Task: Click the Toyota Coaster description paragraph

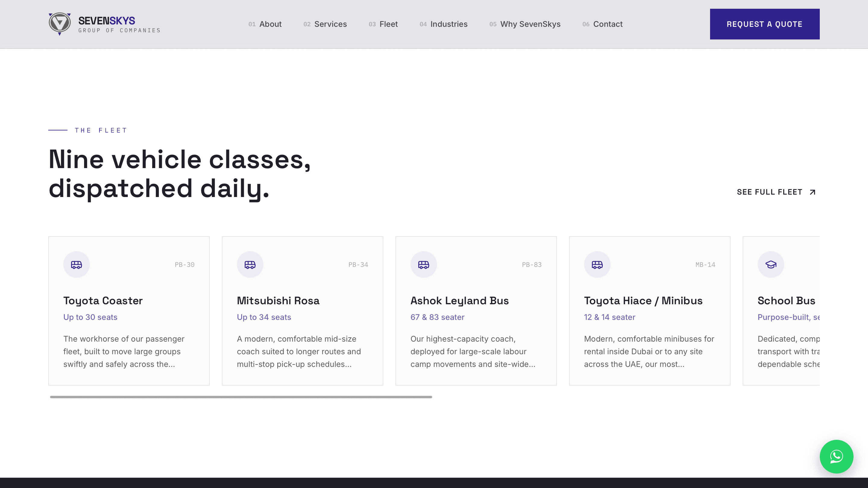Action: [124, 351]
